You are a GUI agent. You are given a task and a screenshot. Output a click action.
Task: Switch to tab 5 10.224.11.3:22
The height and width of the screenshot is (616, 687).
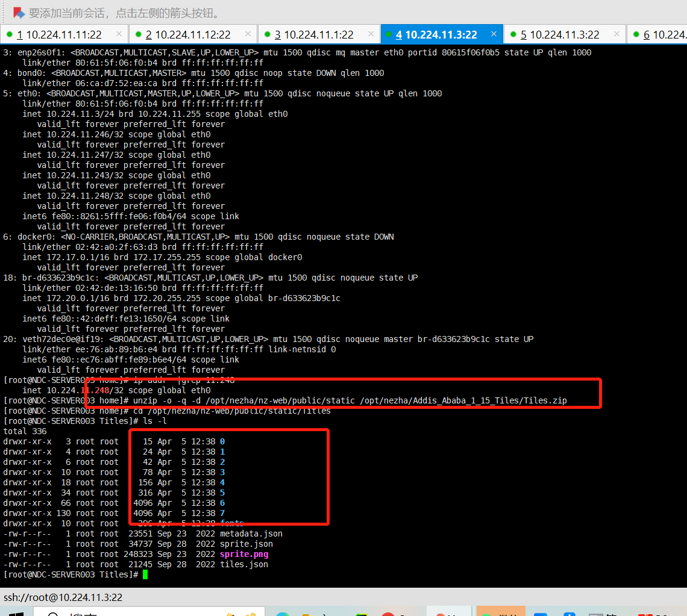pos(559,35)
